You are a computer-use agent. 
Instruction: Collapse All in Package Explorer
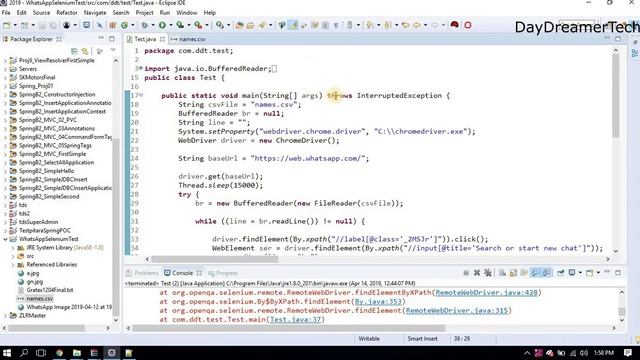[x=74, y=51]
